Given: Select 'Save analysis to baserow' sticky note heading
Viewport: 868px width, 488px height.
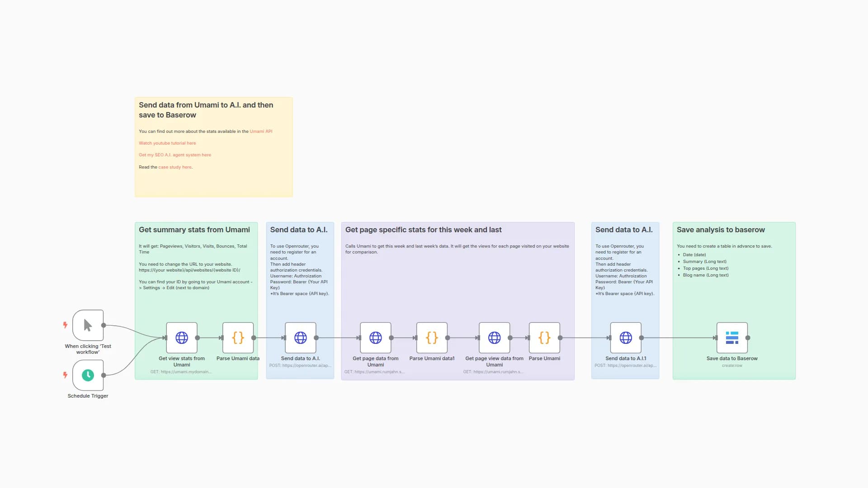Looking at the screenshot, I should tap(721, 230).
